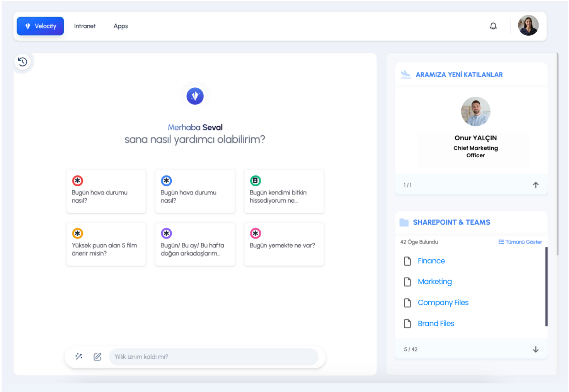Open the user profile avatar
Screen dimensions: 569x392
[x=528, y=26]
